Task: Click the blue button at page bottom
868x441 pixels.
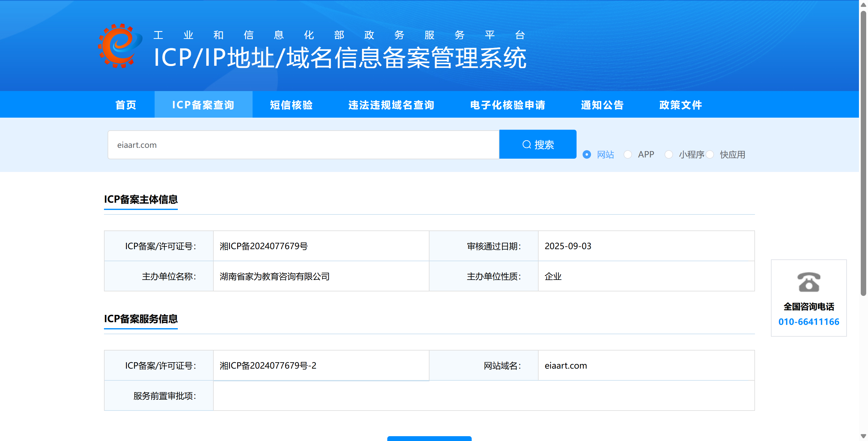Action: (429, 438)
